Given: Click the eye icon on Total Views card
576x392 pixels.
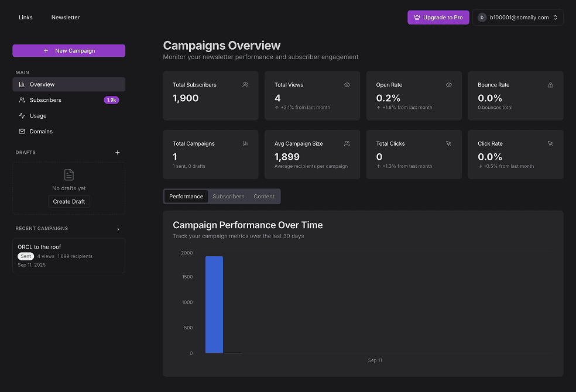Looking at the screenshot, I should [347, 84].
